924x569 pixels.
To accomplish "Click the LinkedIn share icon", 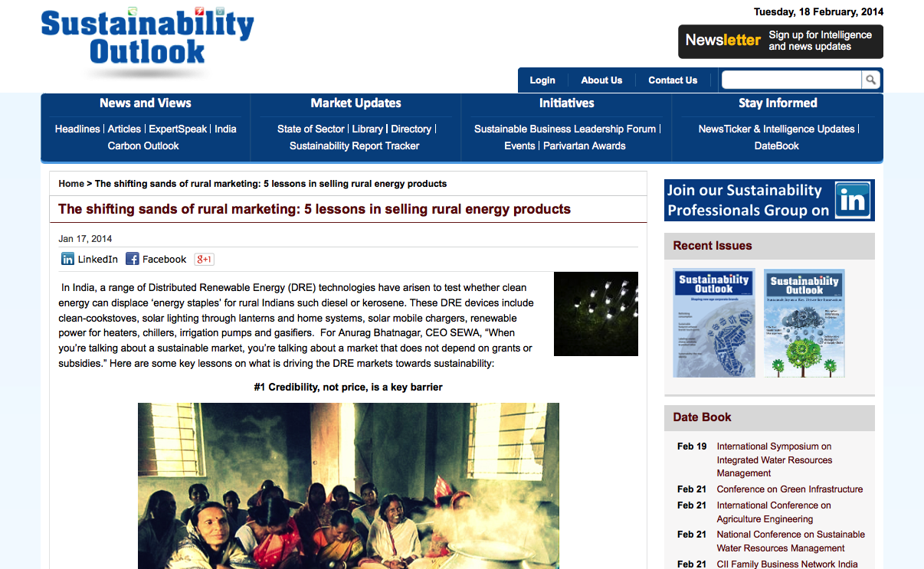I will coord(67,259).
